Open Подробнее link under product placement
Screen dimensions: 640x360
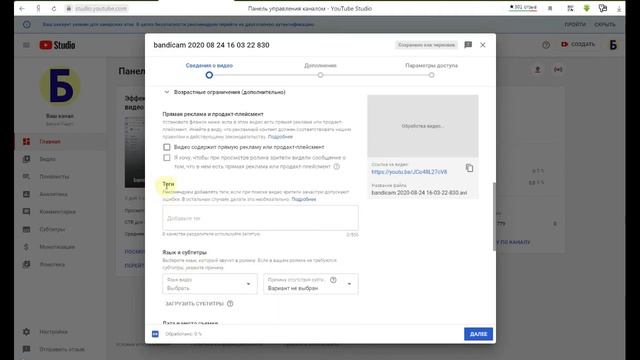(x=280, y=137)
